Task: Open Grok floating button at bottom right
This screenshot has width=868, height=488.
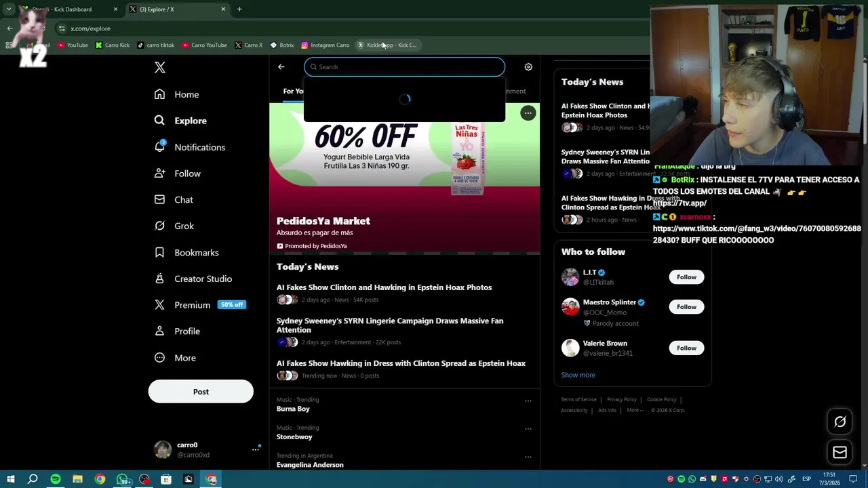Action: pyautogui.click(x=840, y=422)
